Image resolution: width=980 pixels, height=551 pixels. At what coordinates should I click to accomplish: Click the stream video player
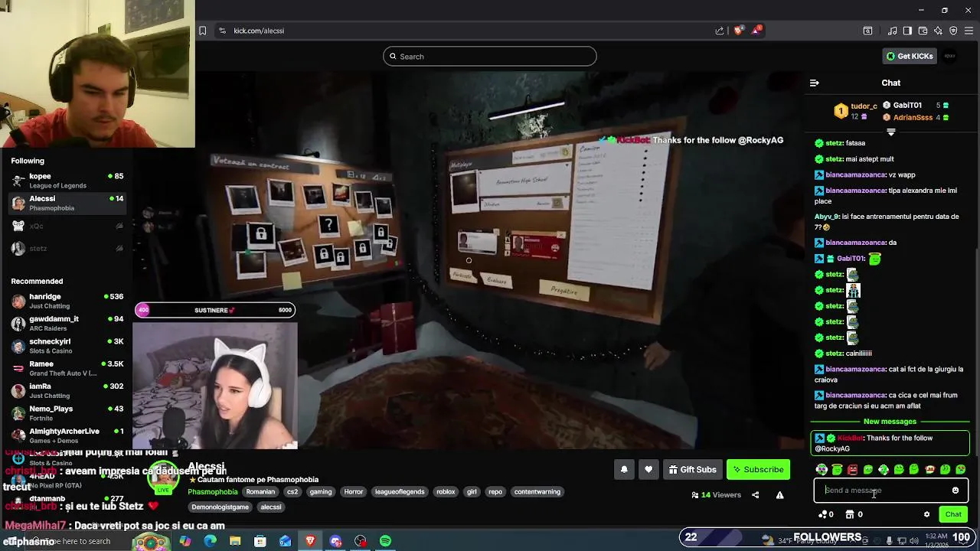coord(470,260)
